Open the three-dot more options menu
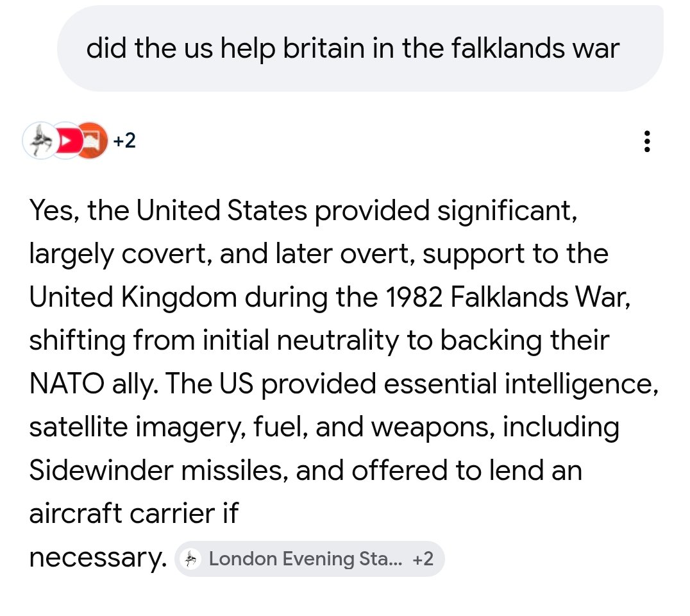 (647, 141)
